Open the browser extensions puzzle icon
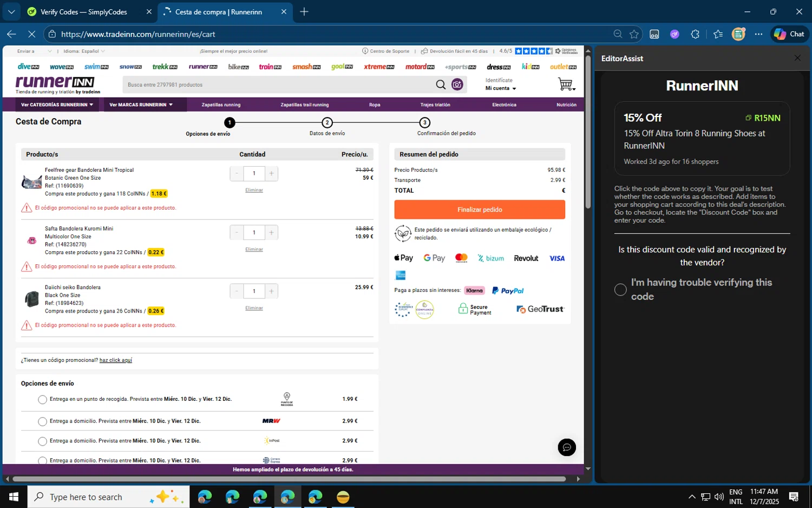Screen dimensions: 812x508 (x=695, y=34)
